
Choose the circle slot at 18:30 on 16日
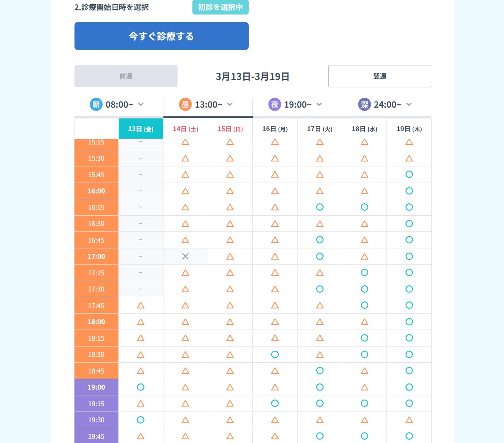[x=275, y=354]
